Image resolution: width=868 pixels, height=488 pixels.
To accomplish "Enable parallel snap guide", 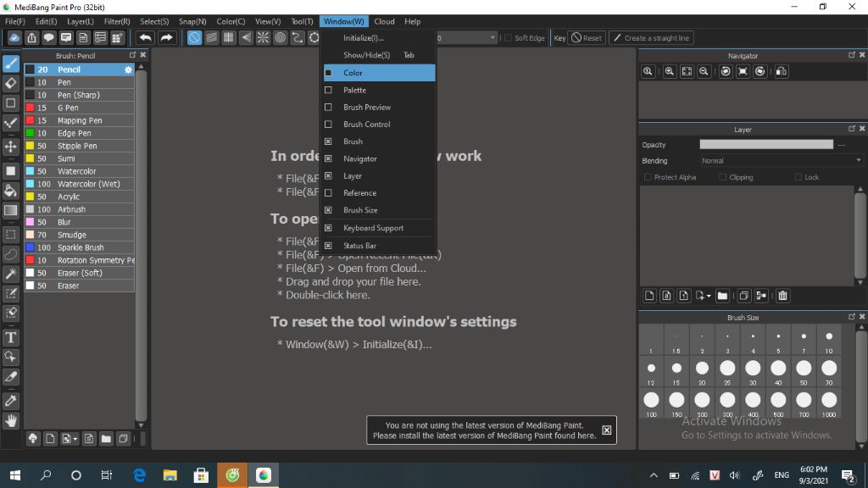I will (211, 37).
